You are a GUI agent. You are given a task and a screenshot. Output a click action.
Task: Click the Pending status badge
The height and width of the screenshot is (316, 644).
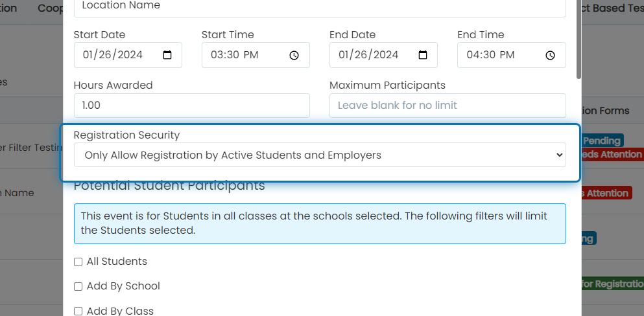coord(602,141)
